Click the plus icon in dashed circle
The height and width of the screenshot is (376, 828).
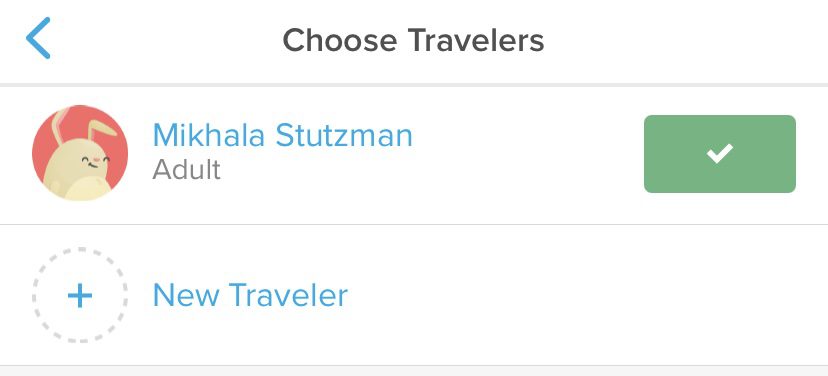pos(80,295)
